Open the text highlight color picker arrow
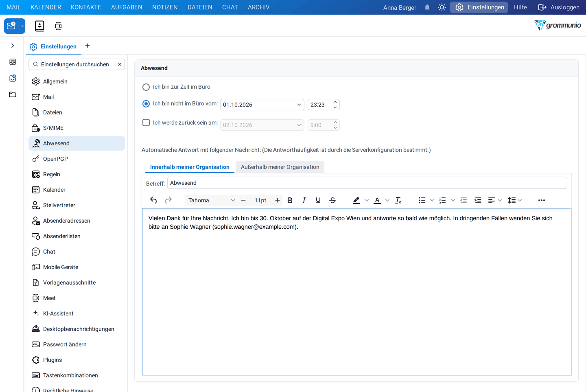586x392 pixels. pyautogui.click(x=367, y=200)
